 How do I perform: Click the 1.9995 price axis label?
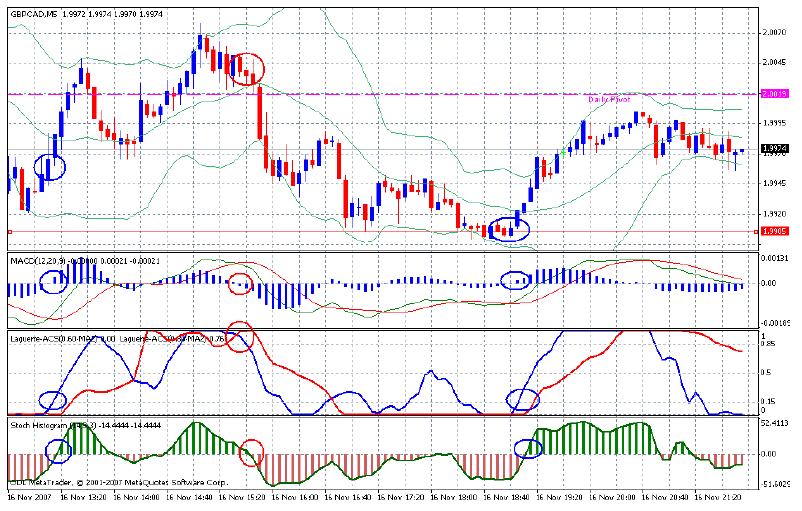coord(774,123)
